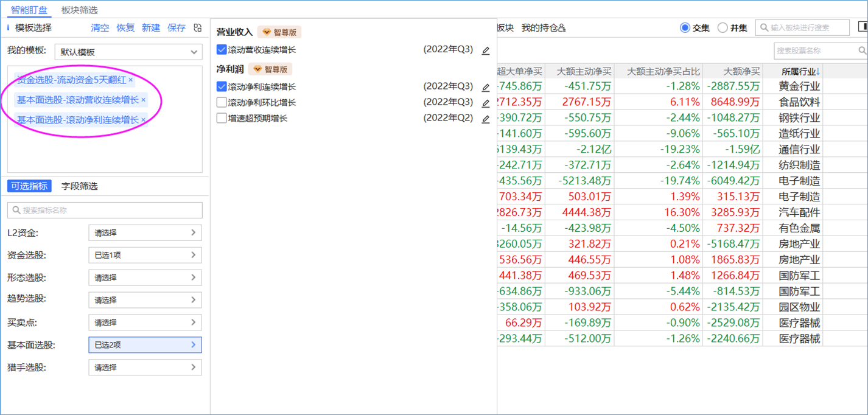868x415 pixels.
Task: Expand 猎手选股 selector
Action: (145, 368)
